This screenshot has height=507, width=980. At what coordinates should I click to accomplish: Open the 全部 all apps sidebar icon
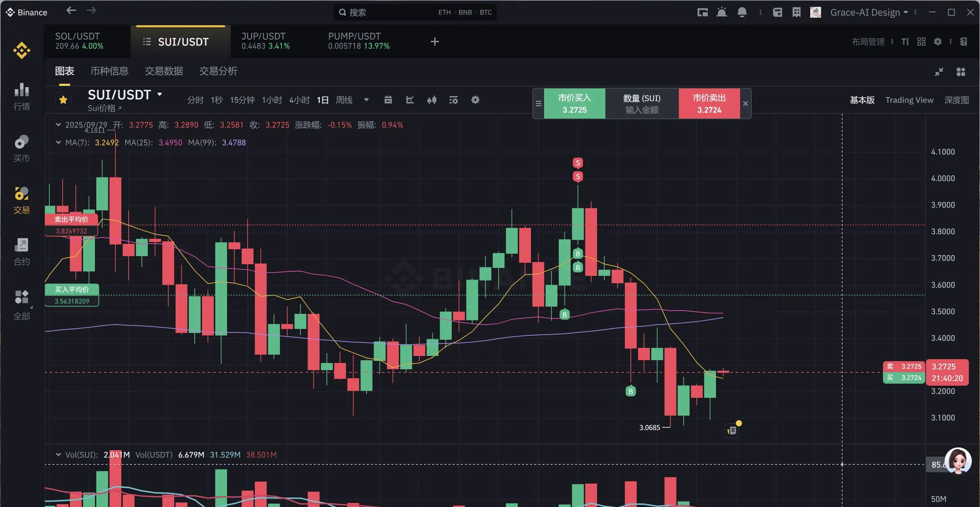tap(22, 305)
